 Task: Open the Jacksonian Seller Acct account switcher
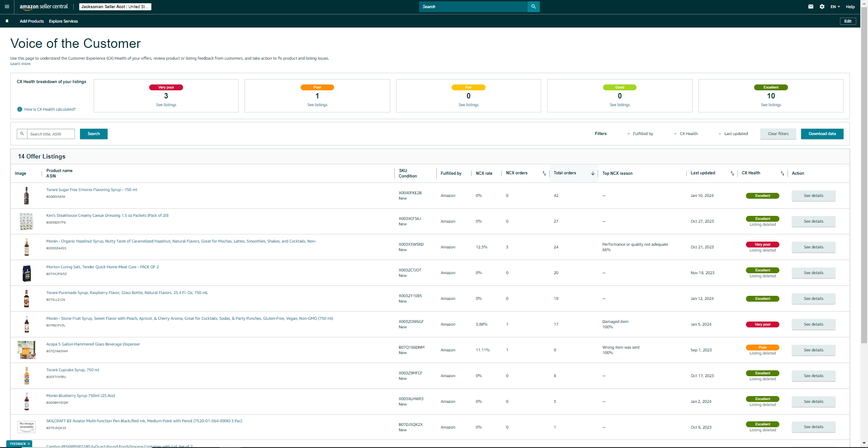115,7
